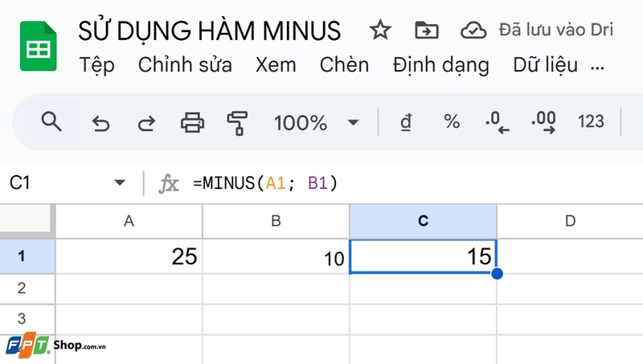The width and height of the screenshot is (643, 364).
Task: Activate the paint format roller
Action: (237, 123)
